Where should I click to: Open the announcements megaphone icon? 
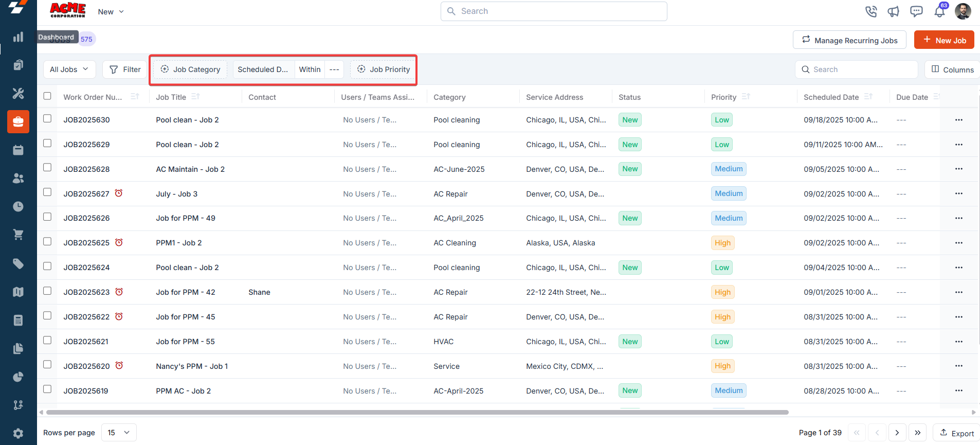pyautogui.click(x=894, y=11)
